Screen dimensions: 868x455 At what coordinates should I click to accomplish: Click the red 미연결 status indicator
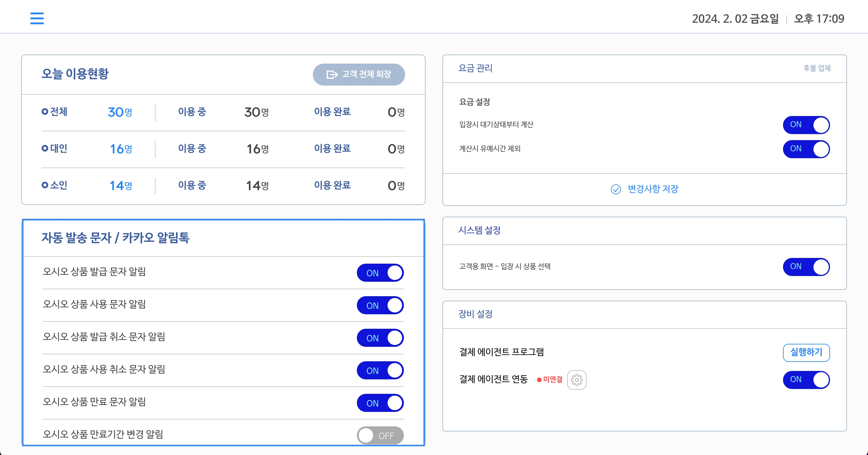click(549, 380)
